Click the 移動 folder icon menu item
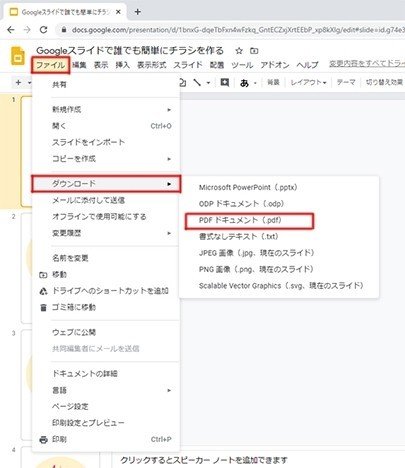Screen dimensions: 405x468 point(106,274)
